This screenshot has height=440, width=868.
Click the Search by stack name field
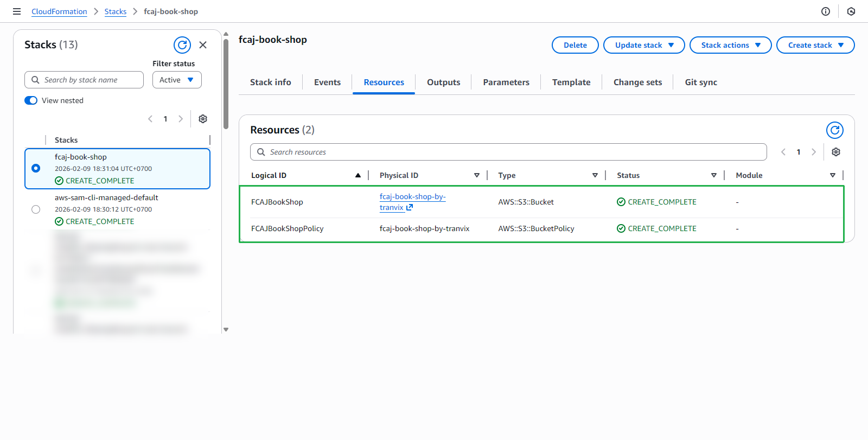pos(84,80)
